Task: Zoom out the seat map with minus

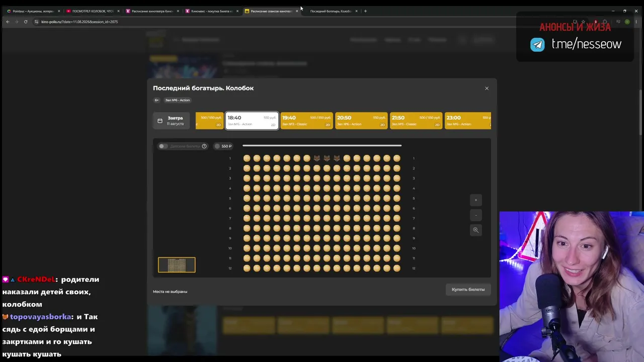Action: coord(475,215)
